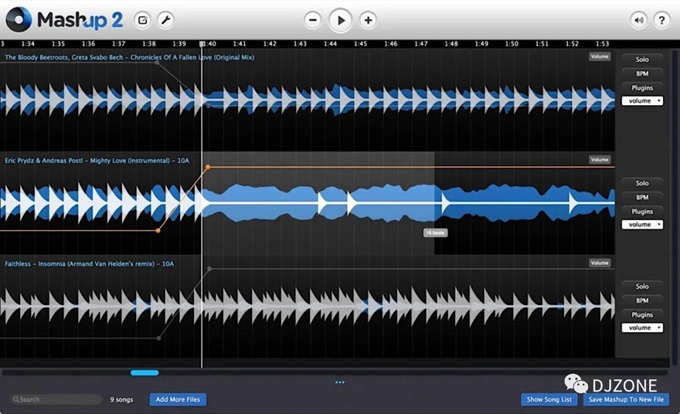Open Plugins for the Mighty Love track

coord(642,212)
